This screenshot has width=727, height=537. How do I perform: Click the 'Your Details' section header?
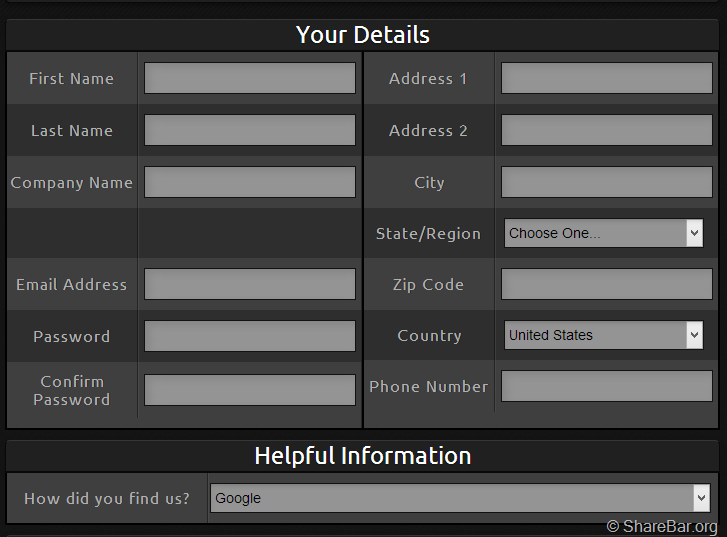[363, 35]
